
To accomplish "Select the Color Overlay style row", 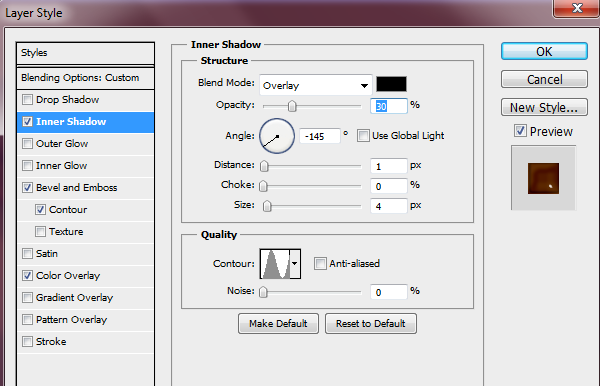I will click(86, 276).
